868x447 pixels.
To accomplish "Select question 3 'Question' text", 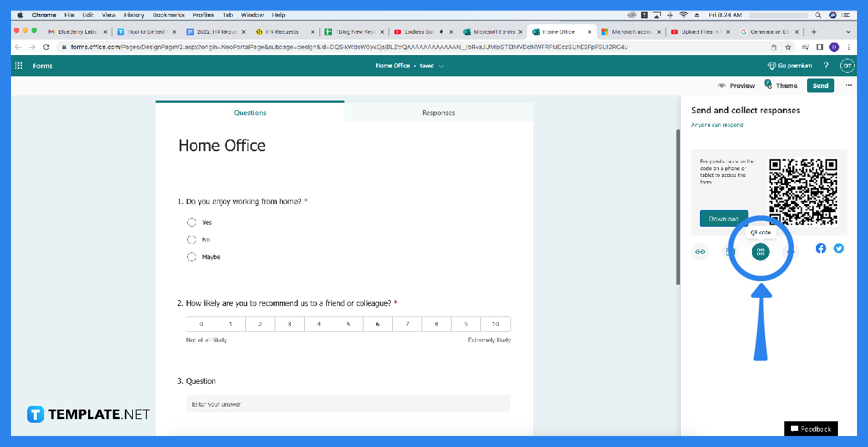I will click(x=201, y=381).
